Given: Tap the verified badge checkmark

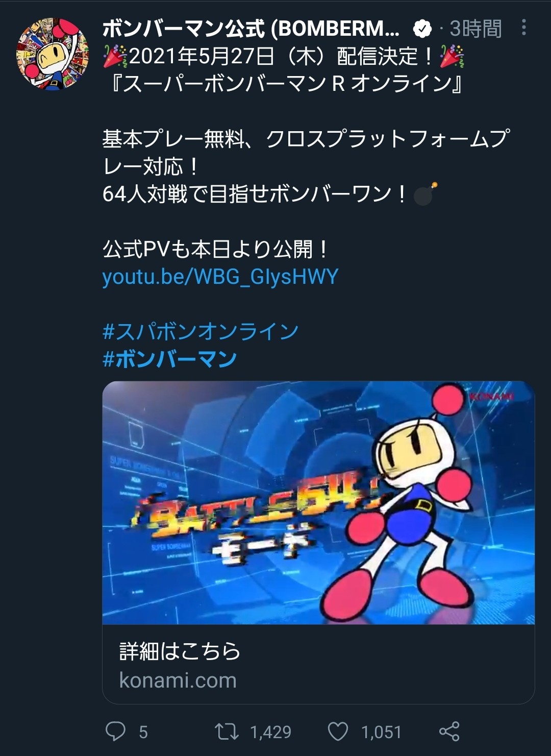Looking at the screenshot, I should tap(422, 29).
